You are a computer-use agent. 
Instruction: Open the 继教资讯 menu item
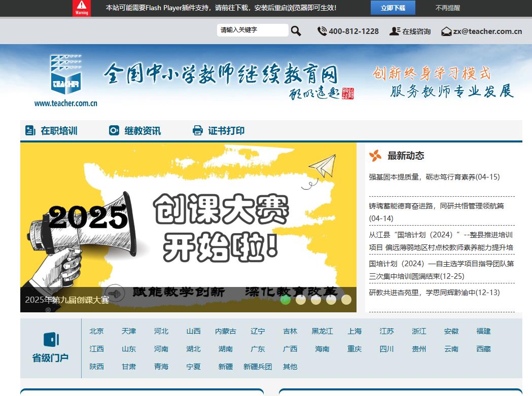tap(143, 131)
